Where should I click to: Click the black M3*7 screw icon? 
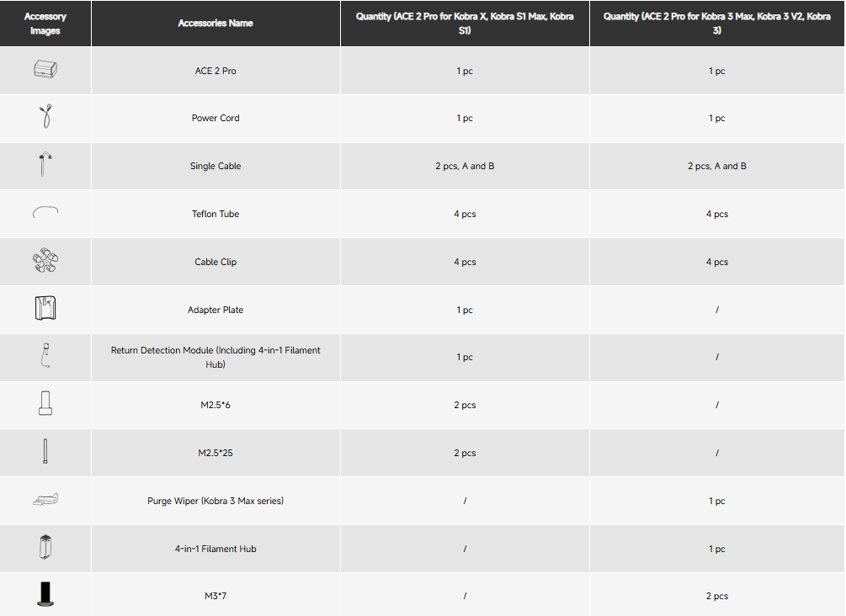(x=45, y=594)
